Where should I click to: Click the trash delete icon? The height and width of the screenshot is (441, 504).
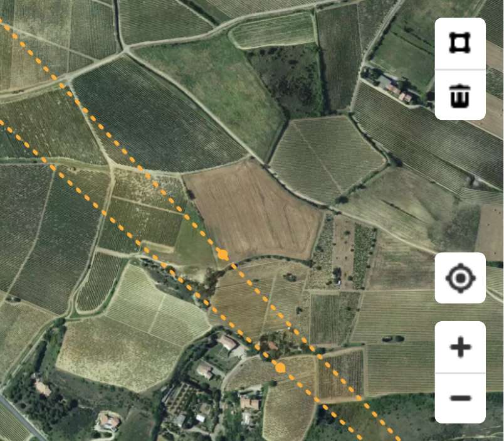(x=460, y=95)
